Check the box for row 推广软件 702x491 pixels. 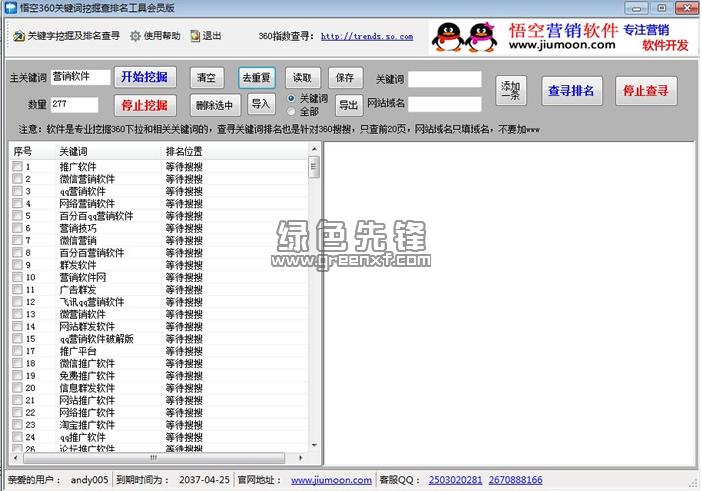click(17, 167)
